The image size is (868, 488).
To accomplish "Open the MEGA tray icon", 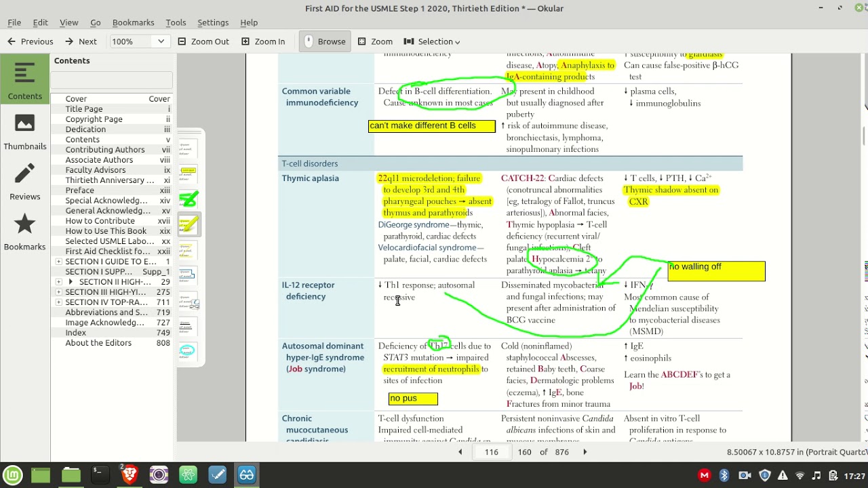I will 705,476.
